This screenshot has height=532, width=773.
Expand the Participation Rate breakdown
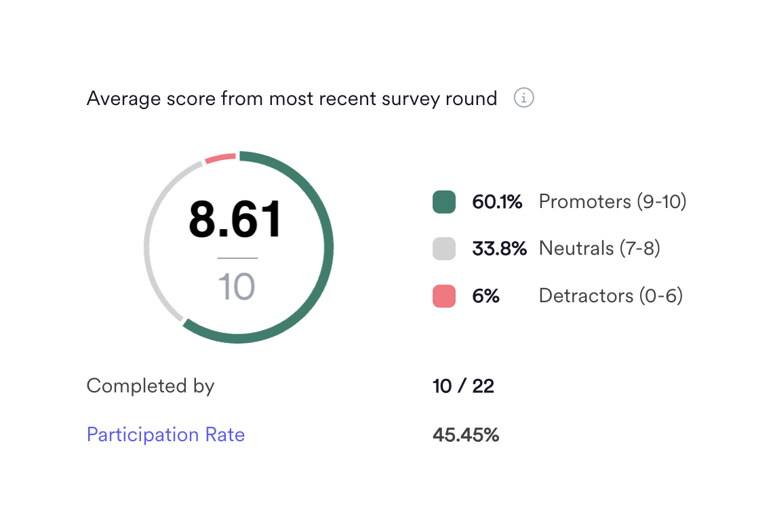(165, 434)
